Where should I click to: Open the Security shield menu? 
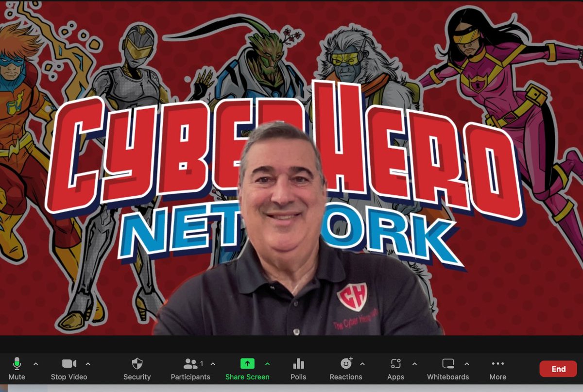137,369
